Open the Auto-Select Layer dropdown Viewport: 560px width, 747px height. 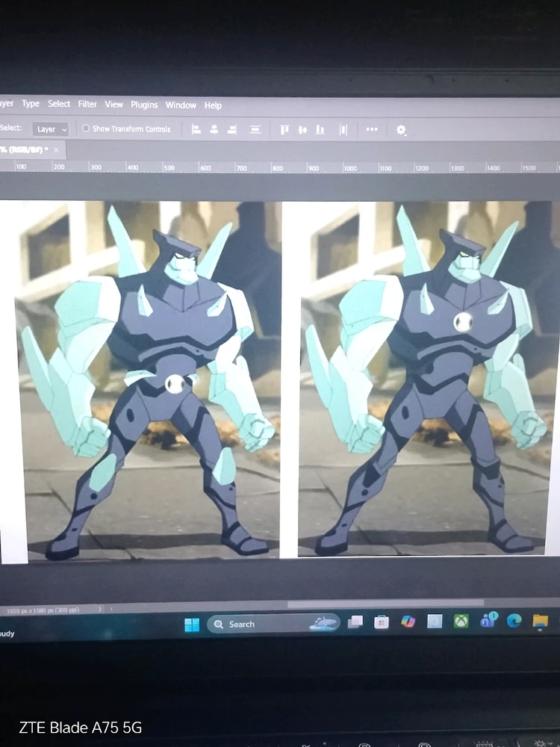(x=51, y=129)
